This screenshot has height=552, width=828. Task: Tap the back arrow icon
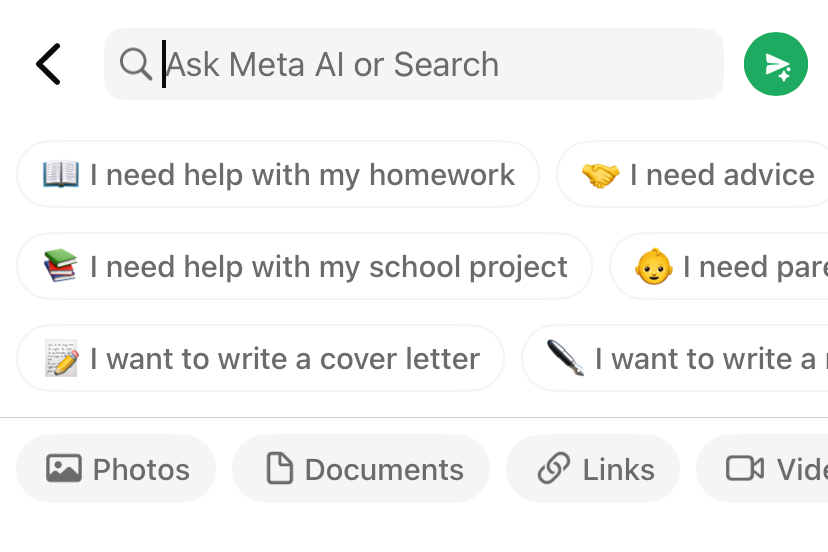[48, 65]
